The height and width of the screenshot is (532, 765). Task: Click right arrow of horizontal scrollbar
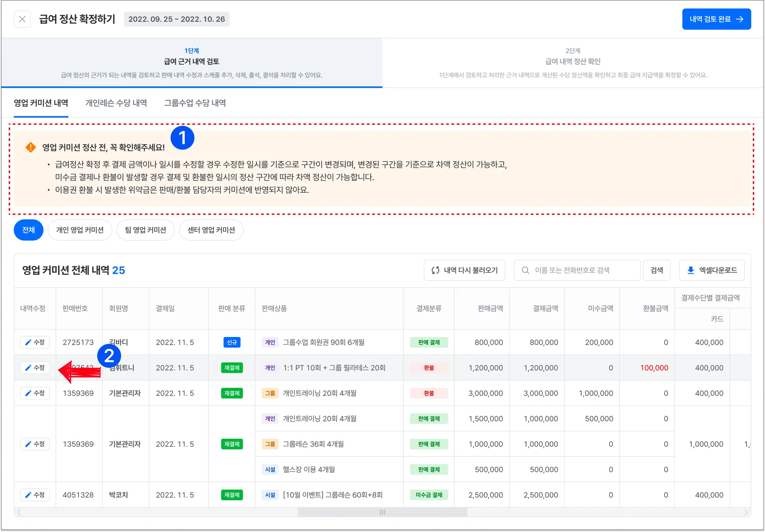pos(746,512)
